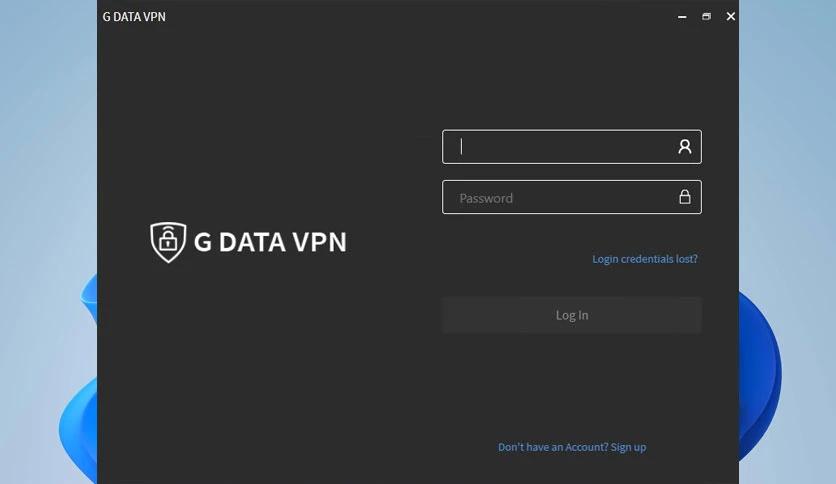The height and width of the screenshot is (484, 836).
Task: Focus the username input field
Action: [572, 147]
